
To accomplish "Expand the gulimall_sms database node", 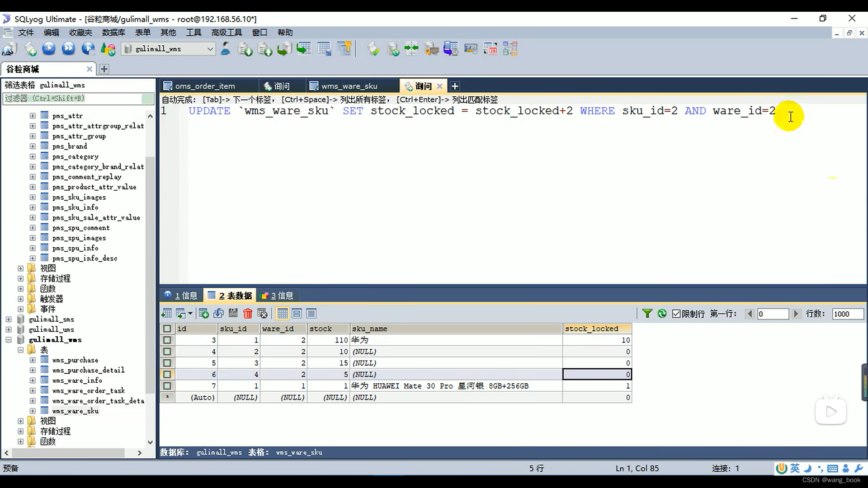I will tap(9, 319).
